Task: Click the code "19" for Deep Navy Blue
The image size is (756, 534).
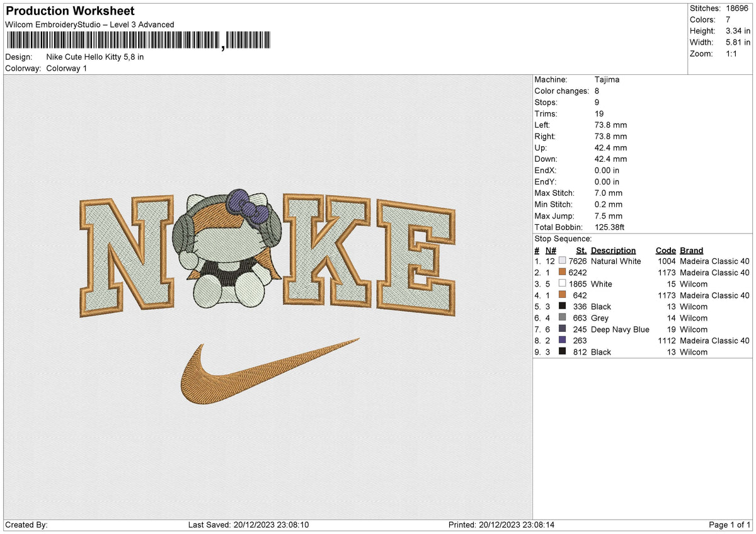Action: (x=671, y=329)
